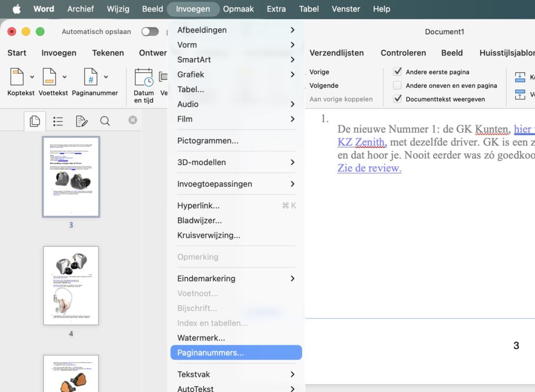
Task: Open the Koptekst dropdown arrow
Action: pyautogui.click(x=32, y=77)
